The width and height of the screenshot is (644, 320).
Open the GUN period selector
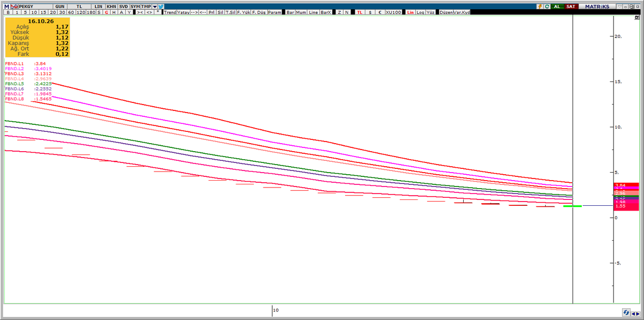(x=60, y=6)
